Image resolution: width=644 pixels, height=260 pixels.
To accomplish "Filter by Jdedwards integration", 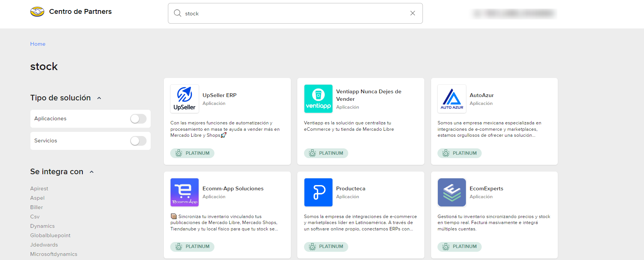I will pos(44,245).
